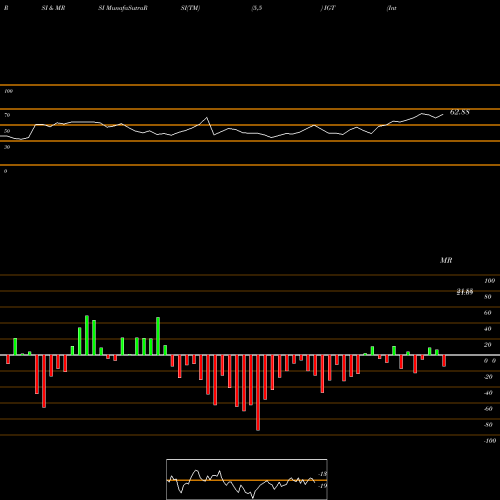Image resolution: width=500 pixels, height=500 pixels.
Task: Click the 'SI & MR' header text
Action: [x=53, y=8]
